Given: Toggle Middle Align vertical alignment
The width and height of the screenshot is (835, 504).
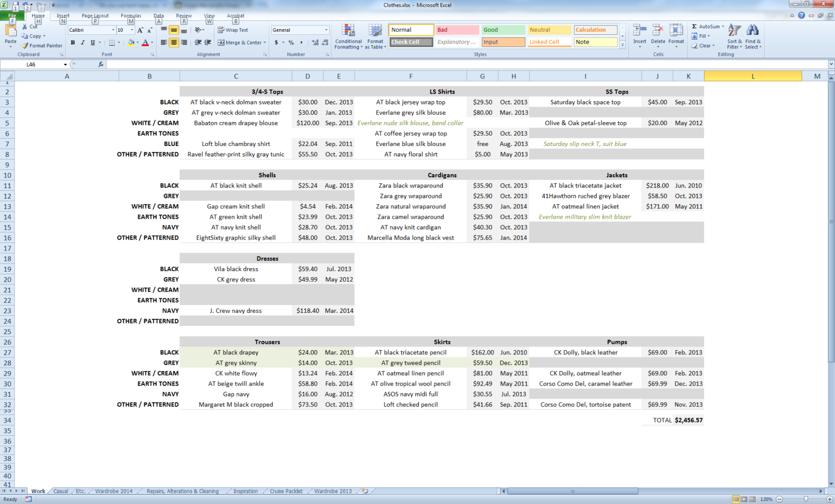Looking at the screenshot, I should pyautogui.click(x=174, y=30).
